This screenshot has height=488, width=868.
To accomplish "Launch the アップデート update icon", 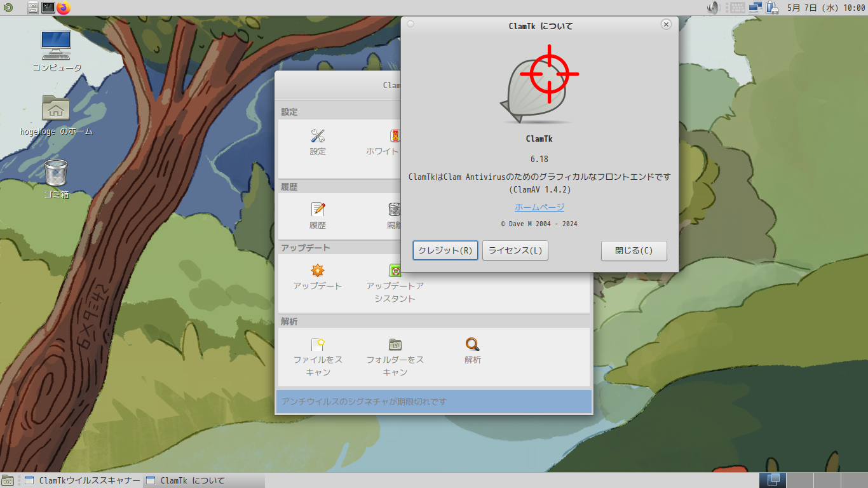I will coord(318,270).
